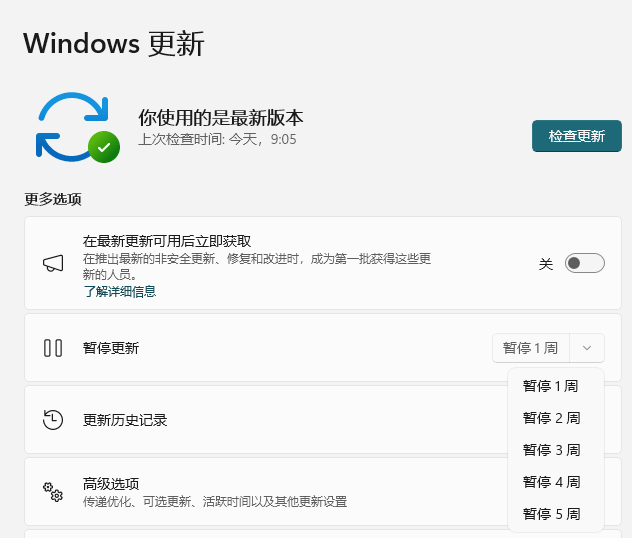The image size is (632, 538).
Task: Click the pause bars icon beside 暂停更新
Action: [53, 348]
